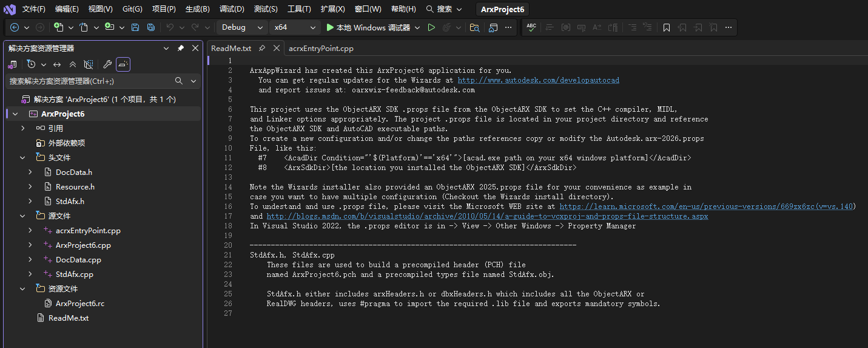Click the Redo arrow icon
Viewport: 868px width, 348px height.
coord(195,27)
